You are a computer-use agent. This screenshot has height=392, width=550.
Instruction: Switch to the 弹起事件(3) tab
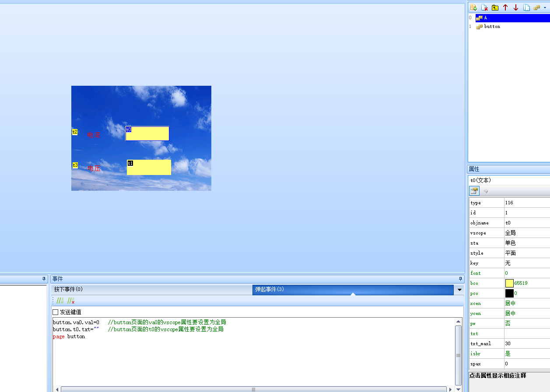tap(353, 290)
